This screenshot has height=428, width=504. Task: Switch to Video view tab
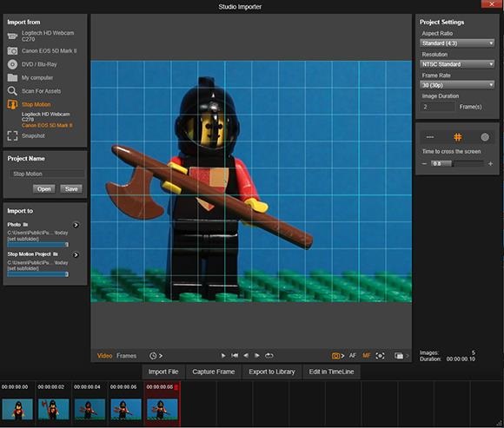(x=104, y=356)
